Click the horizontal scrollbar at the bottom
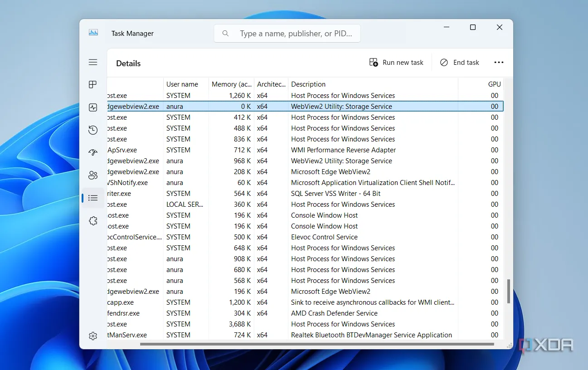The height and width of the screenshot is (370, 588). [x=316, y=344]
